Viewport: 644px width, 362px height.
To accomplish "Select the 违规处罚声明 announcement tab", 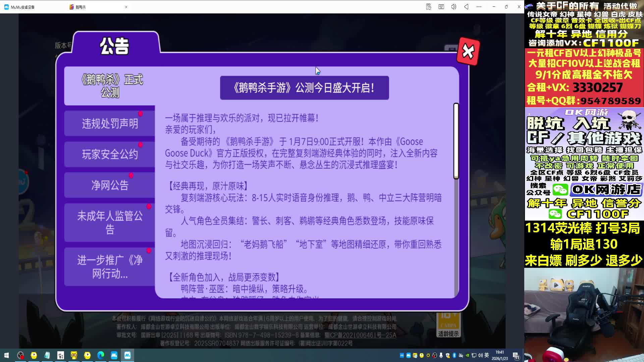I will tap(110, 123).
